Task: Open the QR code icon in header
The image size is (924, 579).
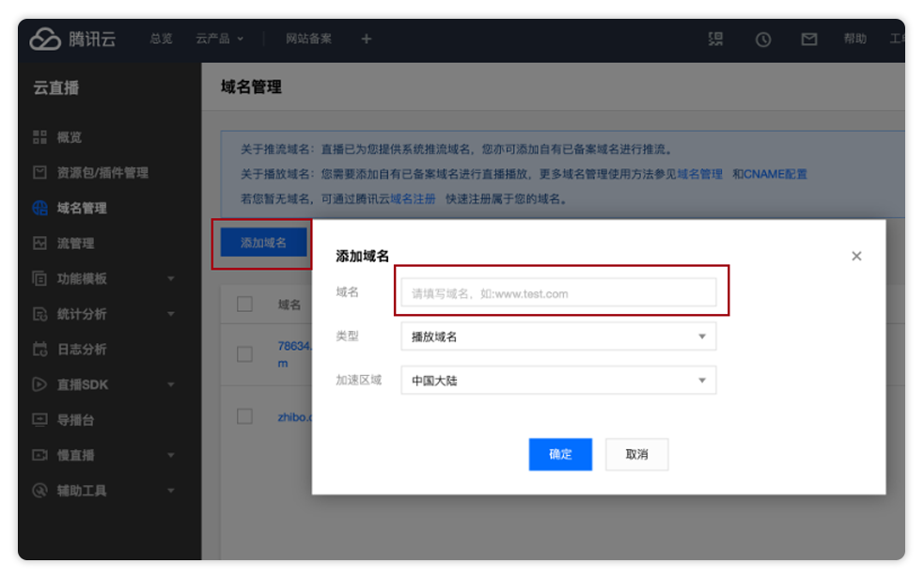Action: point(716,39)
